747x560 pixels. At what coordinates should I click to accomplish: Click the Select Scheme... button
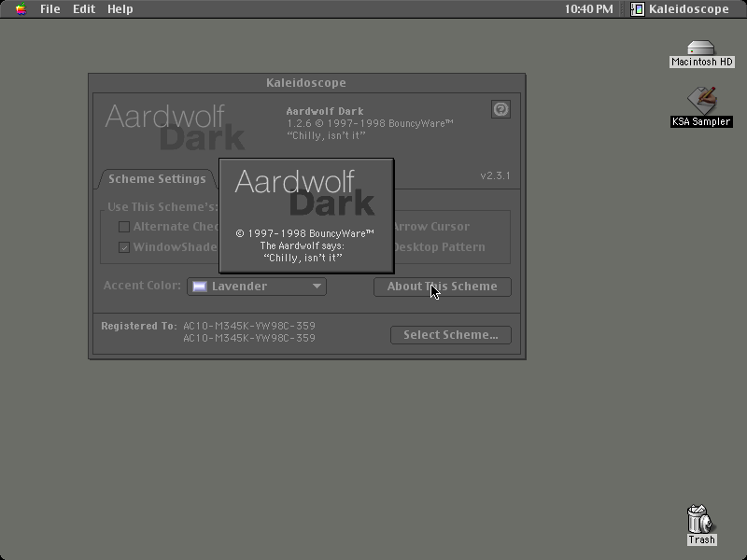pos(451,335)
